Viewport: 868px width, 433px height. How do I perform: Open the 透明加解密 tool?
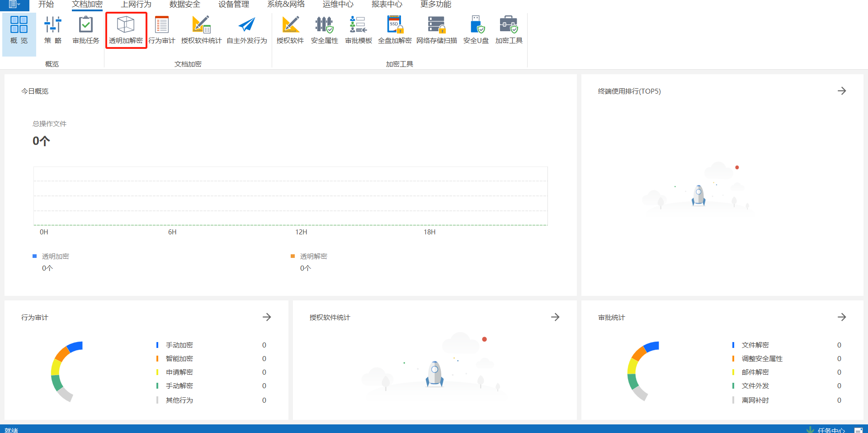126,30
